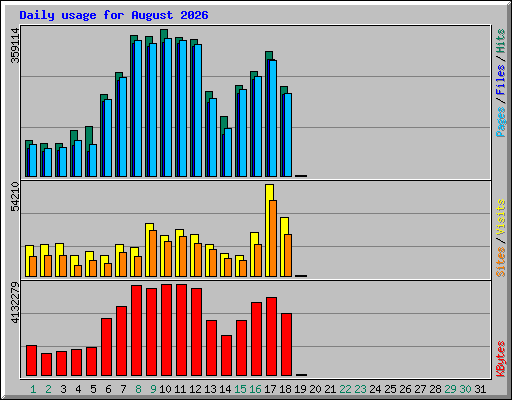512x400 pixels.
Task: Click the 359114 axis value
Action: [x=15, y=45]
